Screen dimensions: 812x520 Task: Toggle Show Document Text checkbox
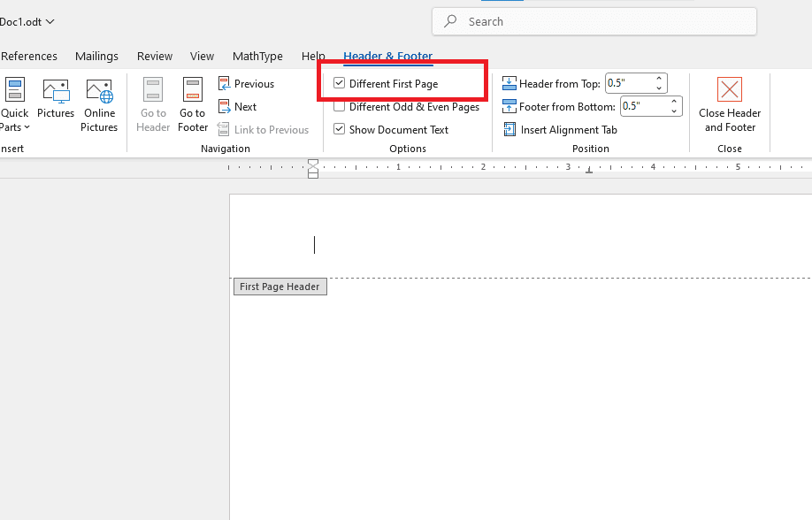click(x=339, y=129)
